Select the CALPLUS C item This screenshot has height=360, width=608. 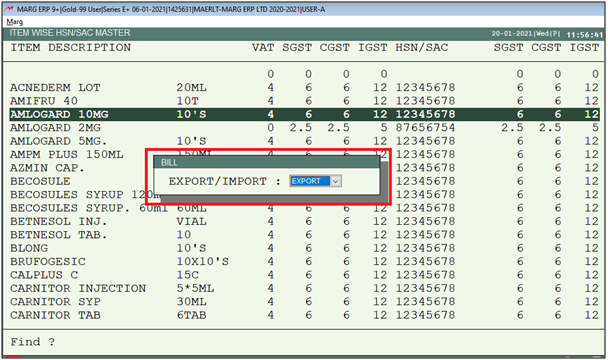point(44,275)
